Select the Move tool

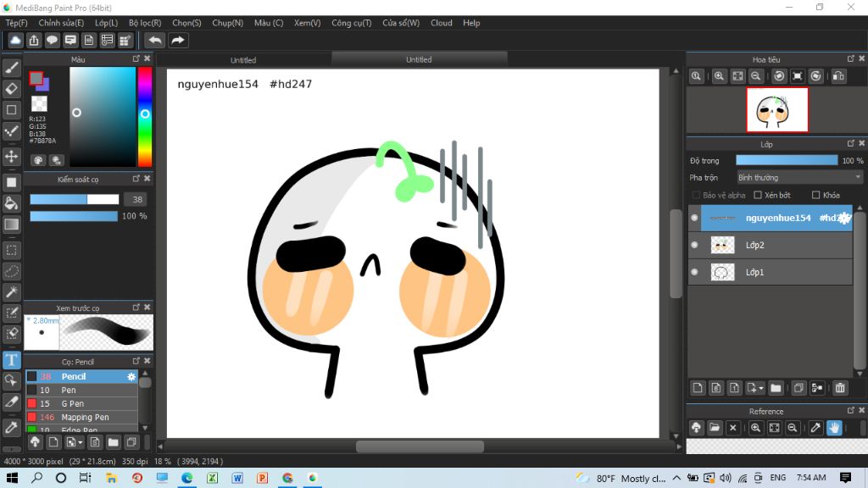click(x=12, y=157)
